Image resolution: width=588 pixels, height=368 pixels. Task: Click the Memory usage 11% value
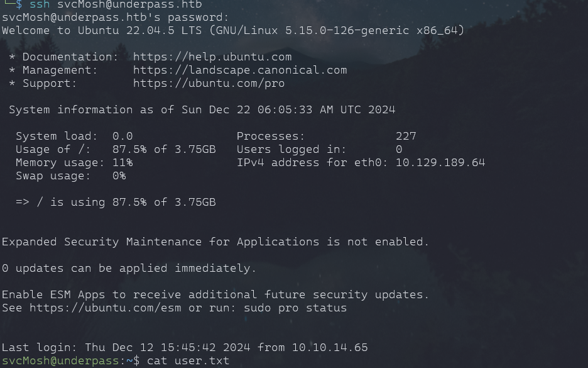122,162
